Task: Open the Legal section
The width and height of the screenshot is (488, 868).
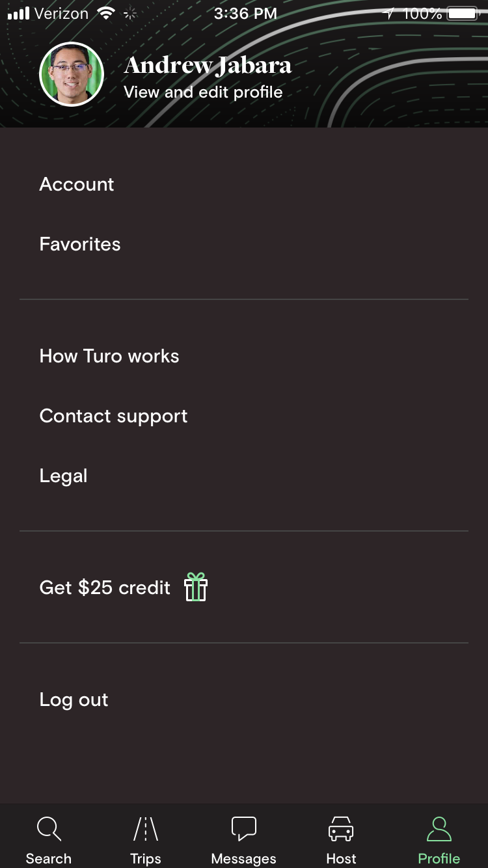Action: click(x=63, y=476)
